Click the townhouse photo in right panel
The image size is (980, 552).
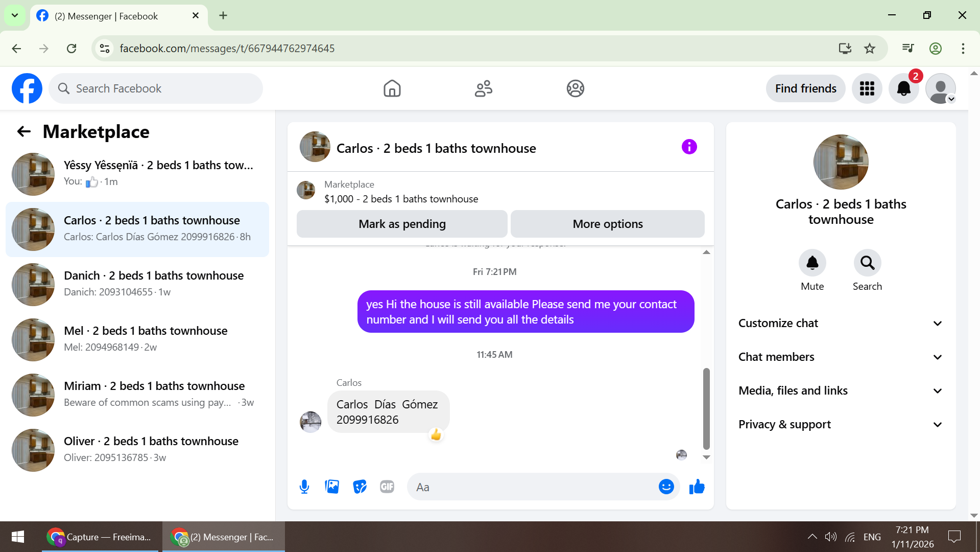(841, 162)
